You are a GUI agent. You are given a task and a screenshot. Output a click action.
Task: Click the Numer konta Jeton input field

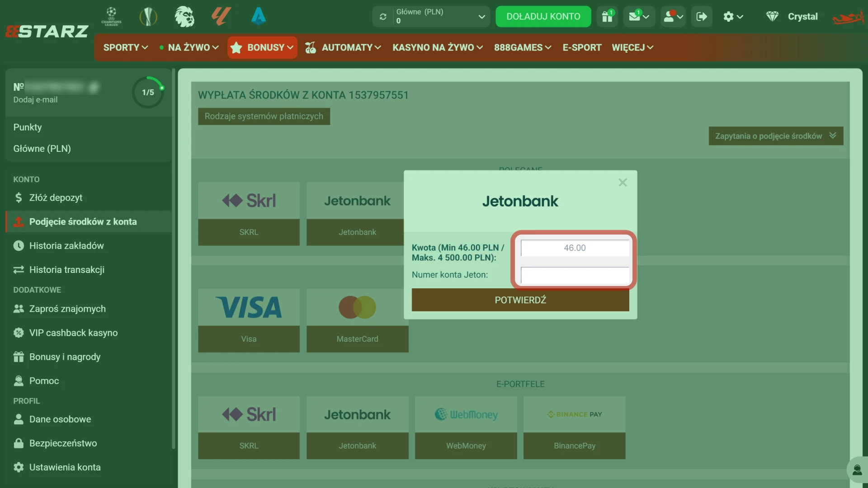(x=574, y=275)
